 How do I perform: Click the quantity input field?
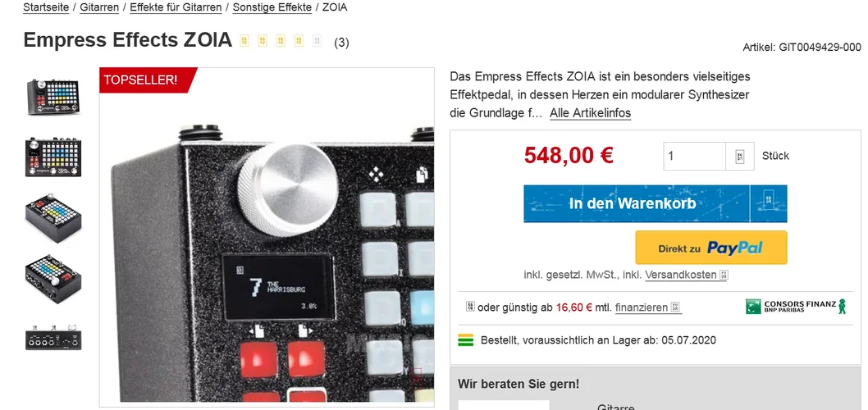[x=695, y=156]
